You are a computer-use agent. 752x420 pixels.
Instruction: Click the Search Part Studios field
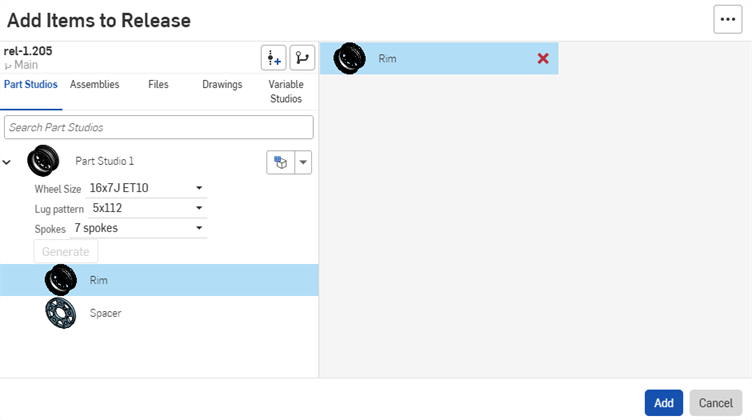(159, 127)
